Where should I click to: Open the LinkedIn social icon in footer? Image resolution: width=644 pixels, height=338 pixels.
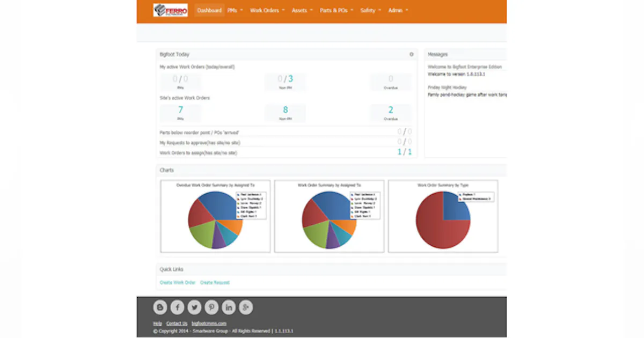click(229, 307)
